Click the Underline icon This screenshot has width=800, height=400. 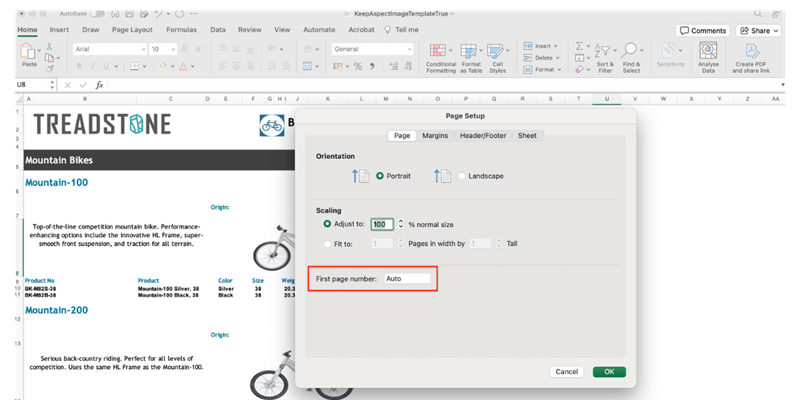coord(107,66)
